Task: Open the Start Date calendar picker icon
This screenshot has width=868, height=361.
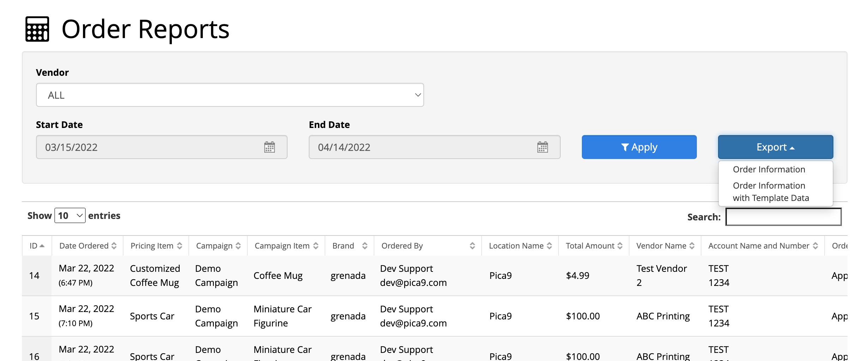Action: coord(269,147)
